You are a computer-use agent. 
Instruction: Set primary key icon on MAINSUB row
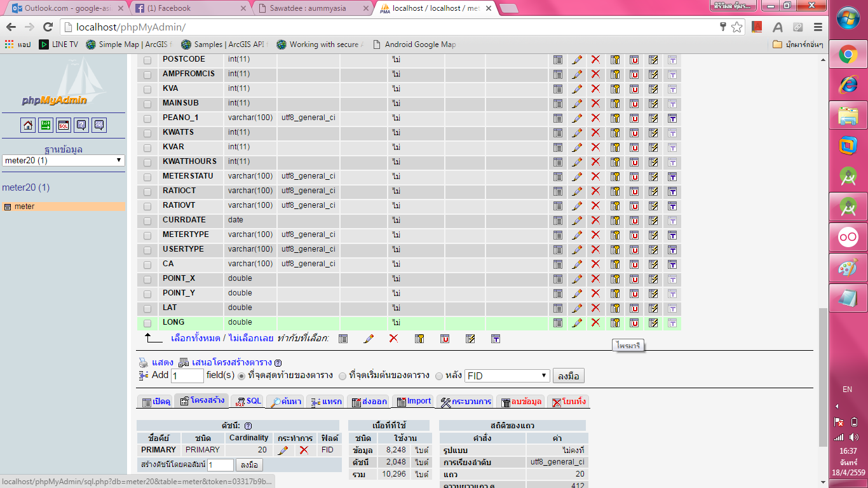point(615,104)
